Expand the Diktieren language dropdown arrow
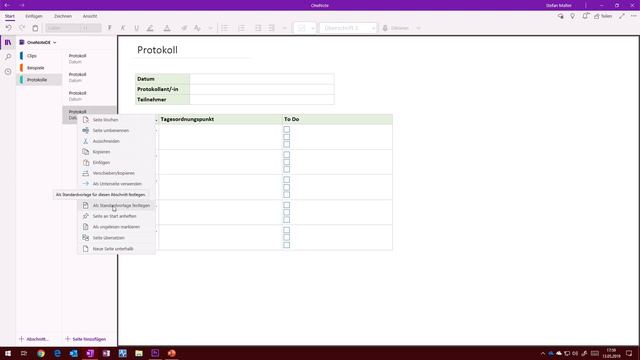The image size is (640, 360). [418, 28]
